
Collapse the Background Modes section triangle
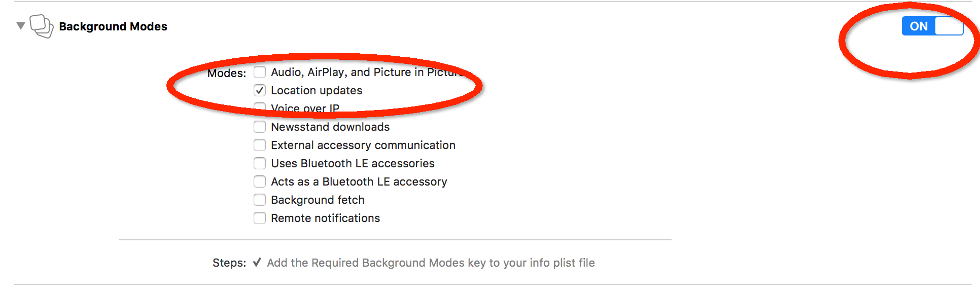(x=21, y=26)
